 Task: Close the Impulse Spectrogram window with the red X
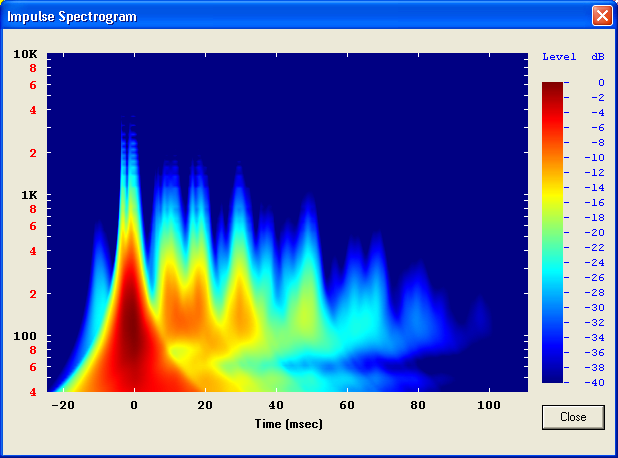click(602, 16)
